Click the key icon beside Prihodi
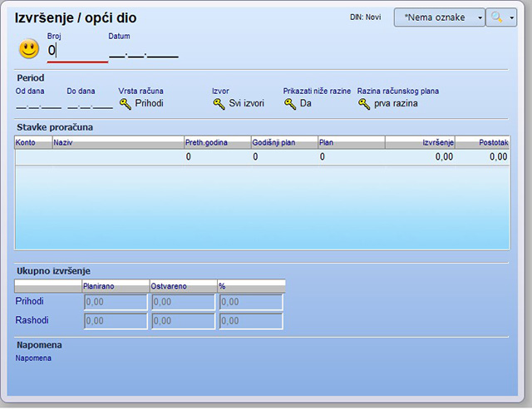 pyautogui.click(x=126, y=104)
